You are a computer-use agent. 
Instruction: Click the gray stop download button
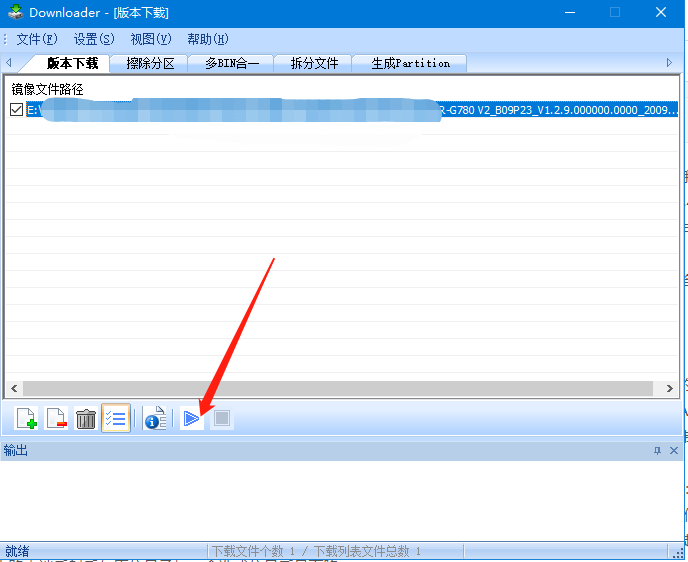pos(221,419)
